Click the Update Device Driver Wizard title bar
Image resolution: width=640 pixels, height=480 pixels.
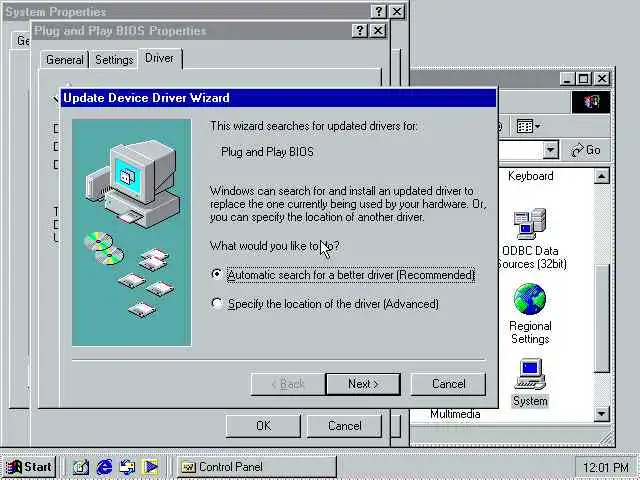tap(279, 98)
